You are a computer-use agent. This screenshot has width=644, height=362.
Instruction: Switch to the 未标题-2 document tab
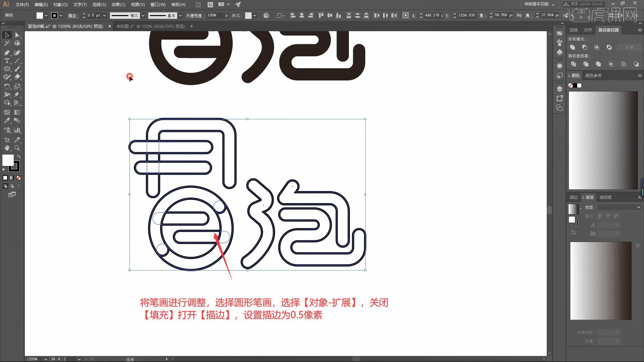[x=151, y=26]
